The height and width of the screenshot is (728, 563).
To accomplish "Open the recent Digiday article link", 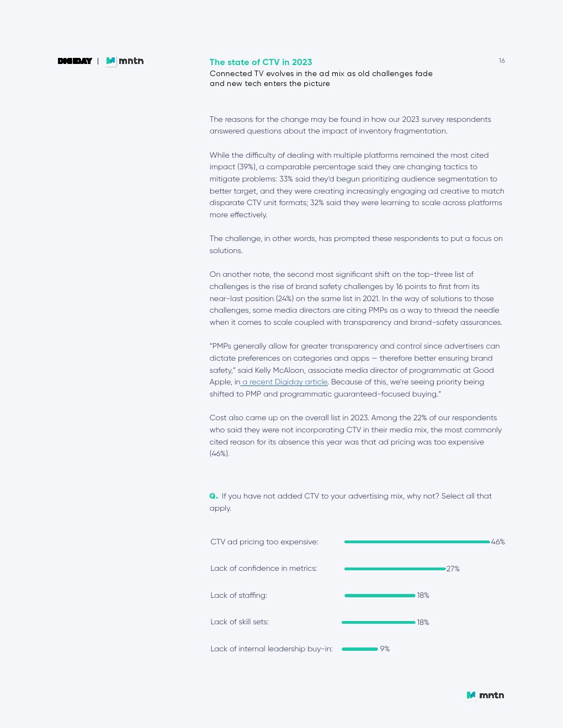I will (285, 382).
